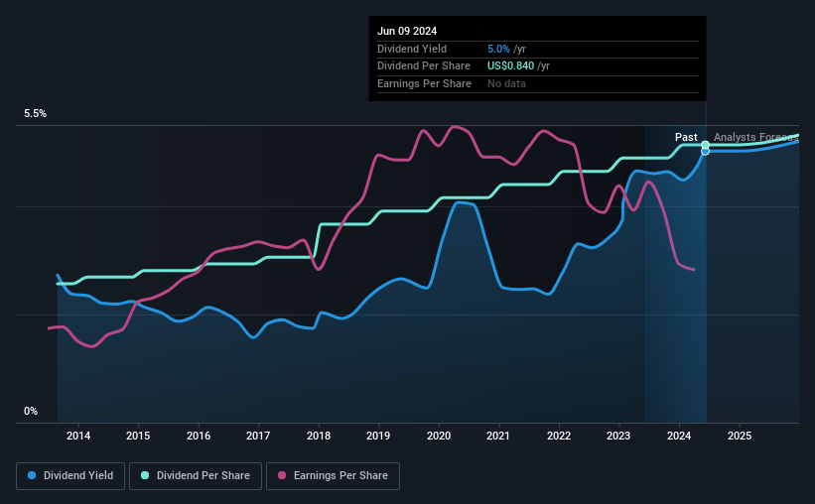Screen dimensions: 815x504
Task: Toggle the Earnings Per Share legend series
Action: tap(333, 476)
